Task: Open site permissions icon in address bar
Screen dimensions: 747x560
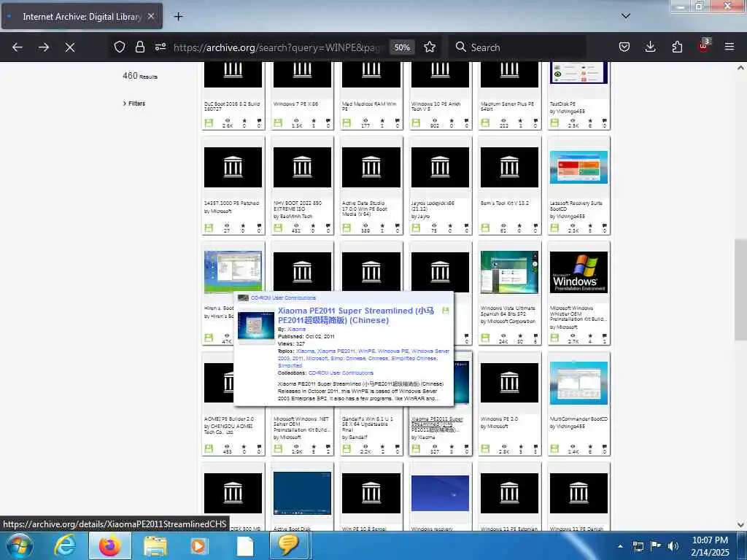Action: pyautogui.click(x=160, y=47)
